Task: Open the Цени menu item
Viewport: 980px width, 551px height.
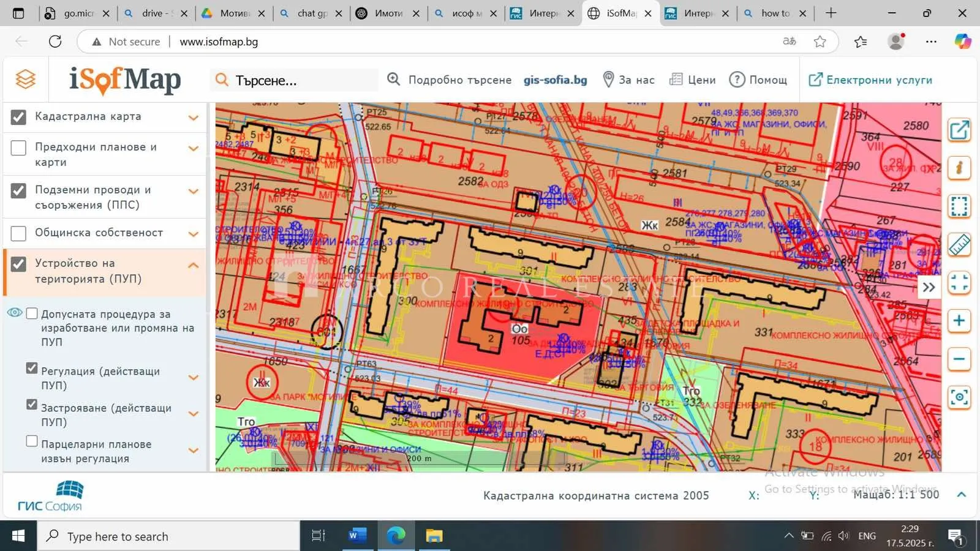Action: (x=693, y=80)
